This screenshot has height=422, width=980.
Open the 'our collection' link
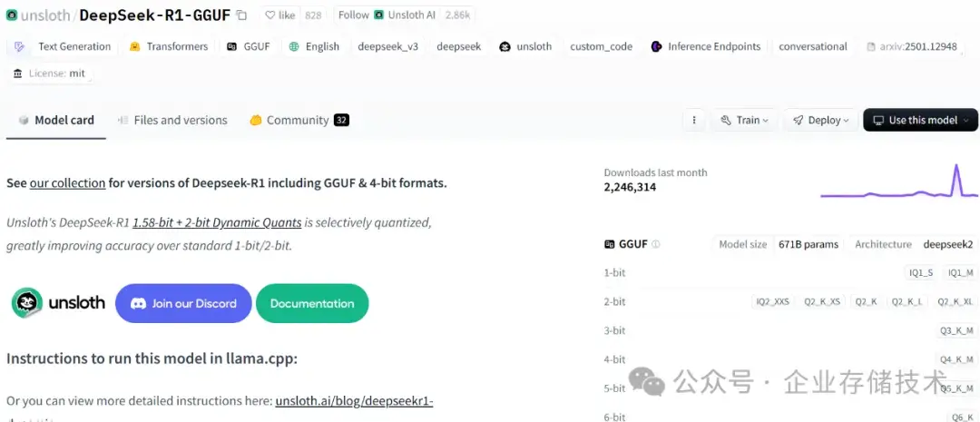point(68,182)
